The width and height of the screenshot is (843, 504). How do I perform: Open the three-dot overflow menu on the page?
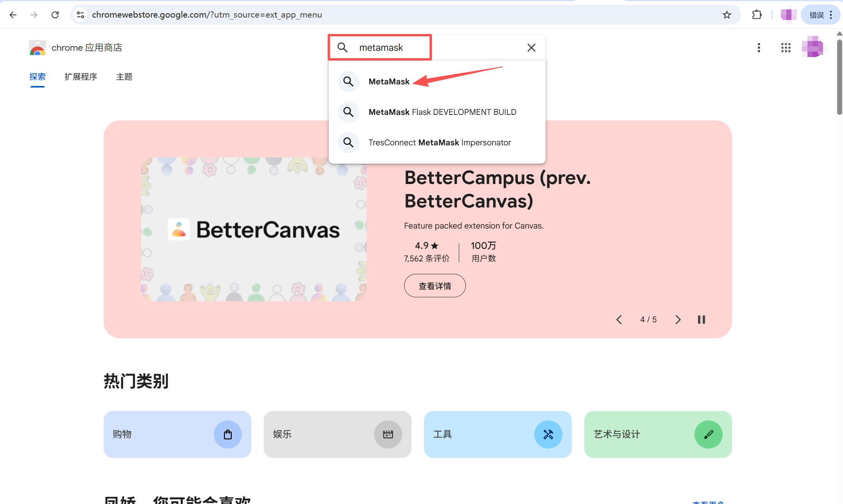(x=759, y=47)
